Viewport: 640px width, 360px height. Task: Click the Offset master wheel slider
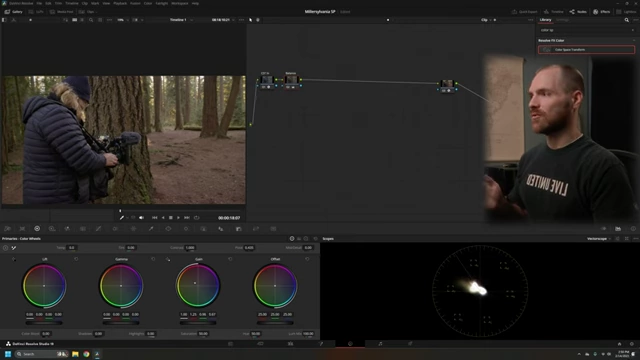(x=275, y=323)
